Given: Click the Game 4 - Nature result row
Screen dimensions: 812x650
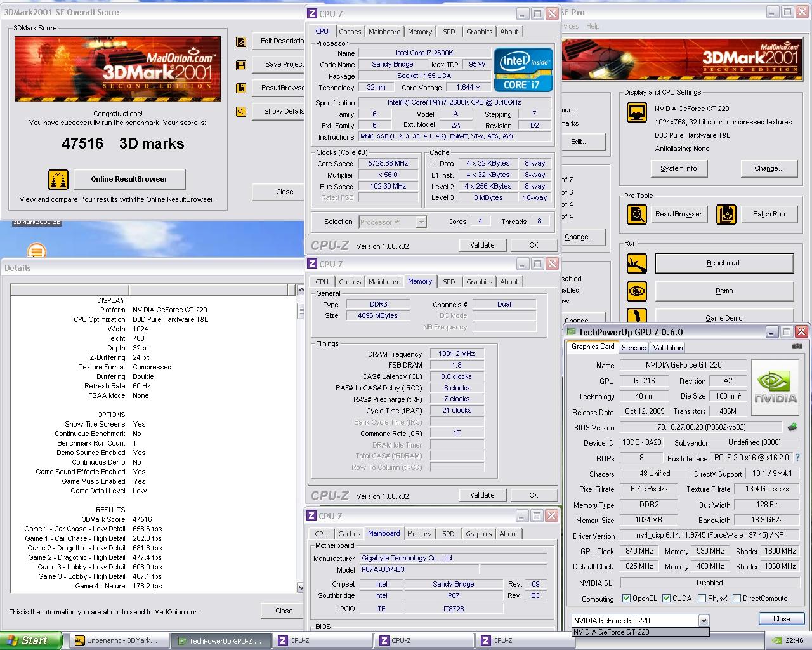Looking at the screenshot, I should click(93, 586).
